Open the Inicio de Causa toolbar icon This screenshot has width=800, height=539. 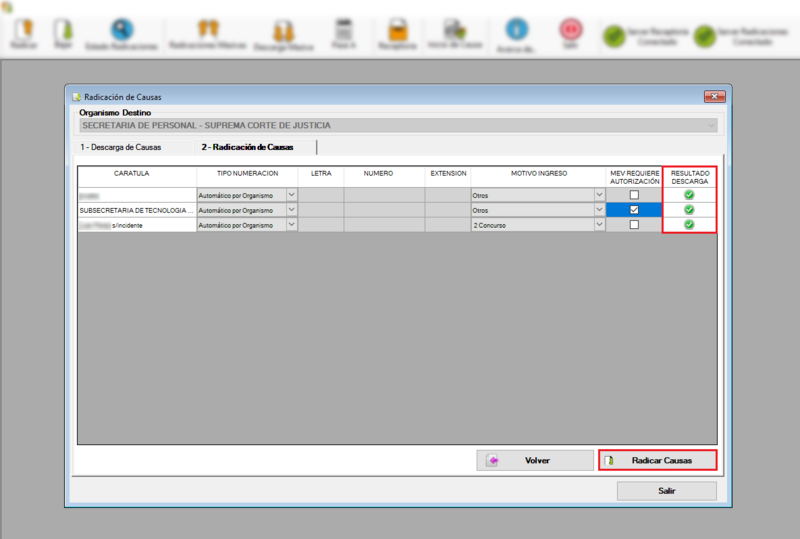(454, 29)
